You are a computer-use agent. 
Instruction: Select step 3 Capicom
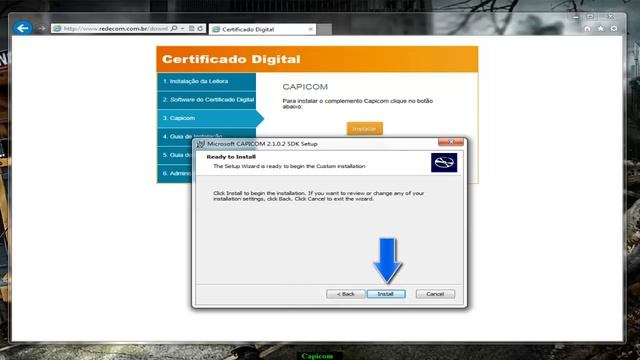[x=210, y=118]
